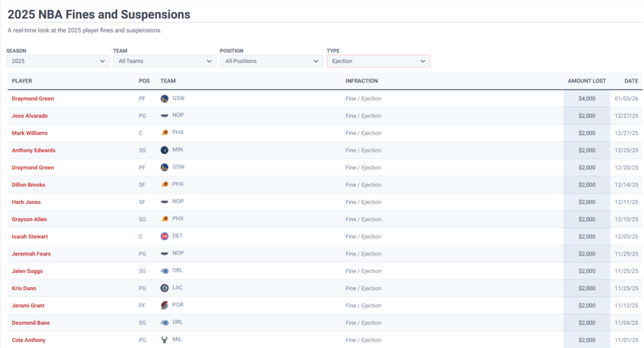This screenshot has width=644, height=348.
Task: Click the Jeremiah Fears player link
Action: [x=31, y=254]
